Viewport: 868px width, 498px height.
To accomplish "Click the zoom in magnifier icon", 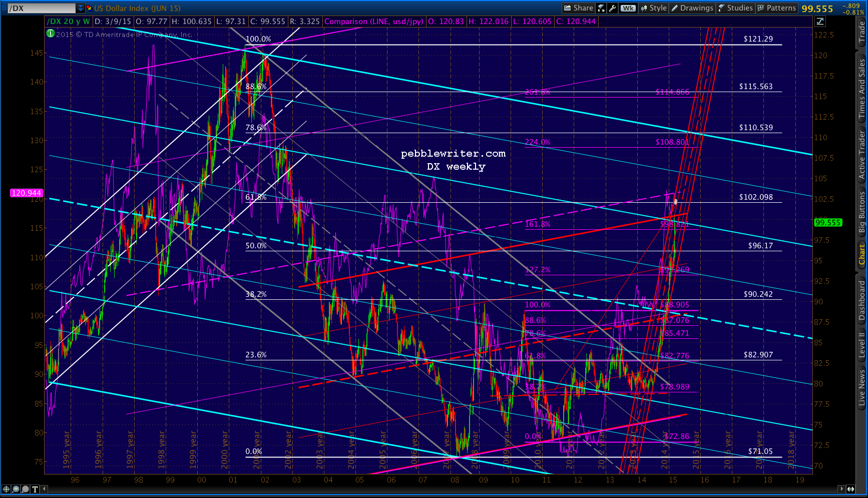I will coord(16,489).
